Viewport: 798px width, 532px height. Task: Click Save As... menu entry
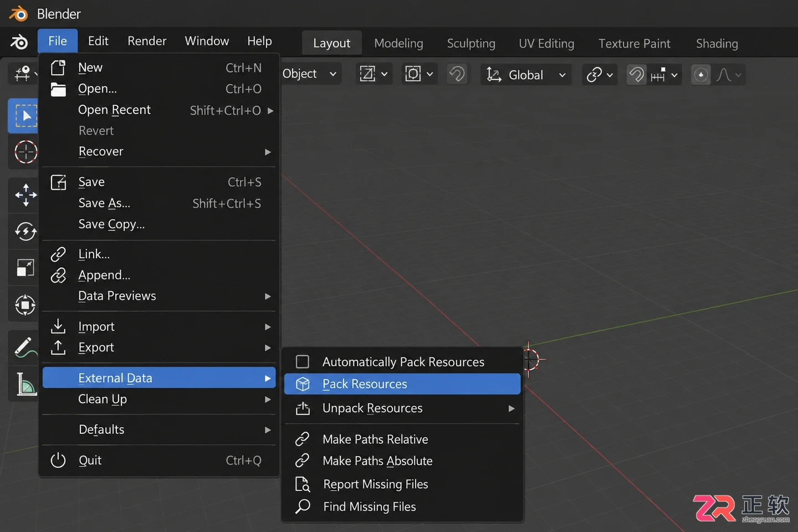coord(159,203)
